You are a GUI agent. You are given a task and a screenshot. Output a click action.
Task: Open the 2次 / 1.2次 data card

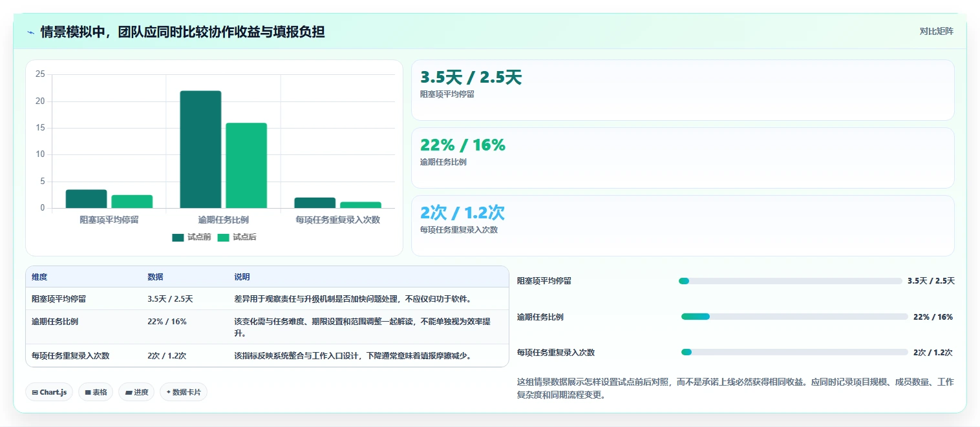pyautogui.click(x=683, y=225)
